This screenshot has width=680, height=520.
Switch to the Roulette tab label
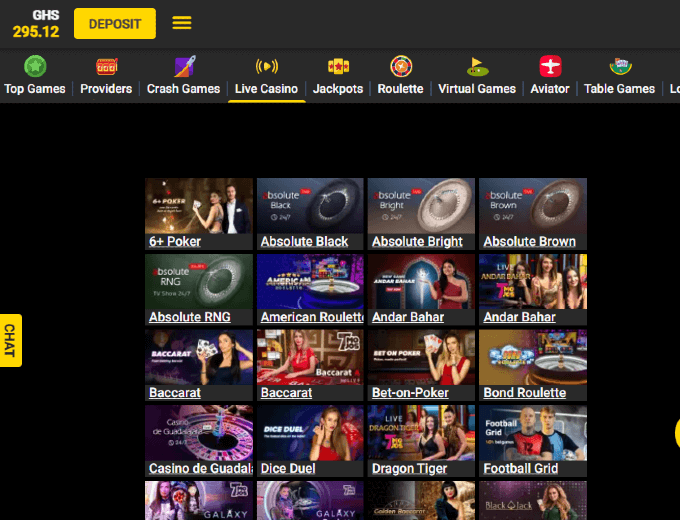pyautogui.click(x=400, y=89)
